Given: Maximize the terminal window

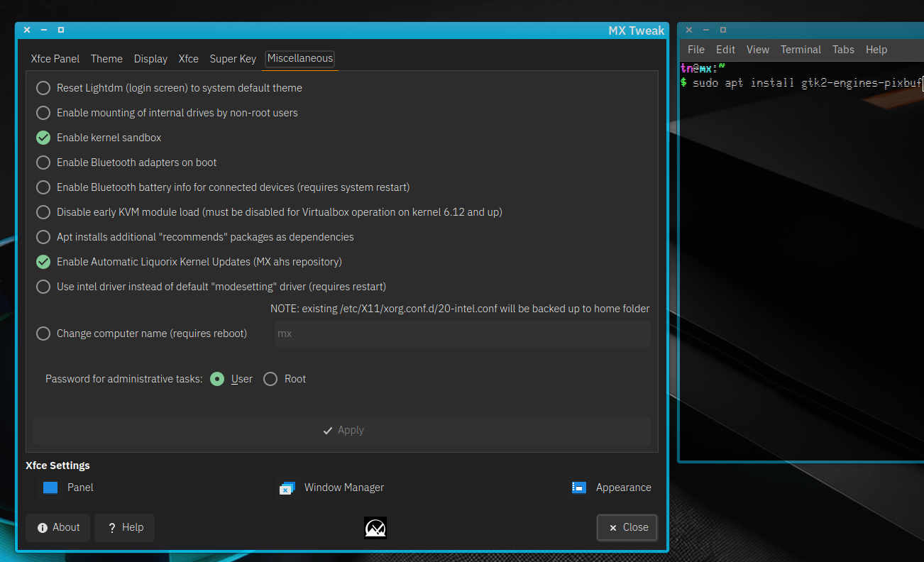Looking at the screenshot, I should pyautogui.click(x=723, y=30).
